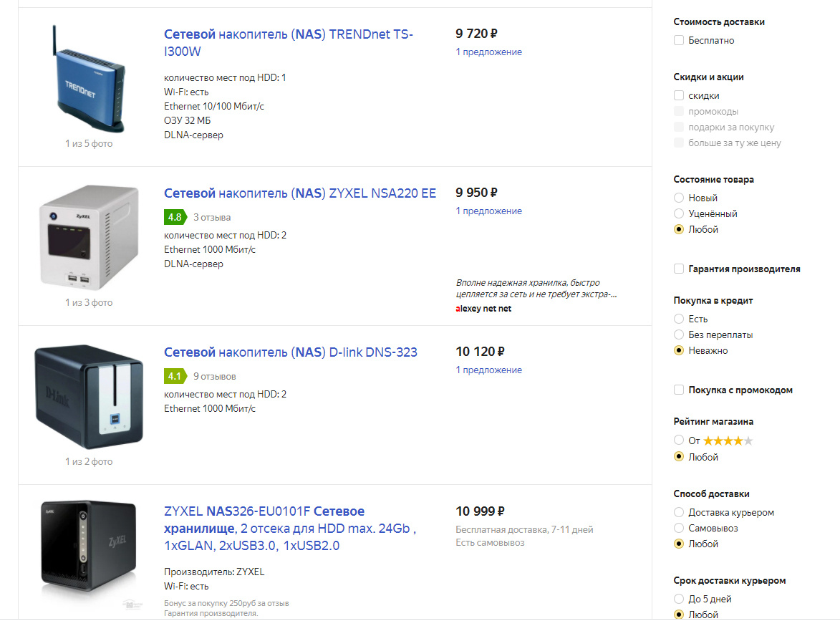The height and width of the screenshot is (621, 840).
Task: Check the 'Бесплатно' delivery cost checkbox
Action: pyautogui.click(x=679, y=40)
